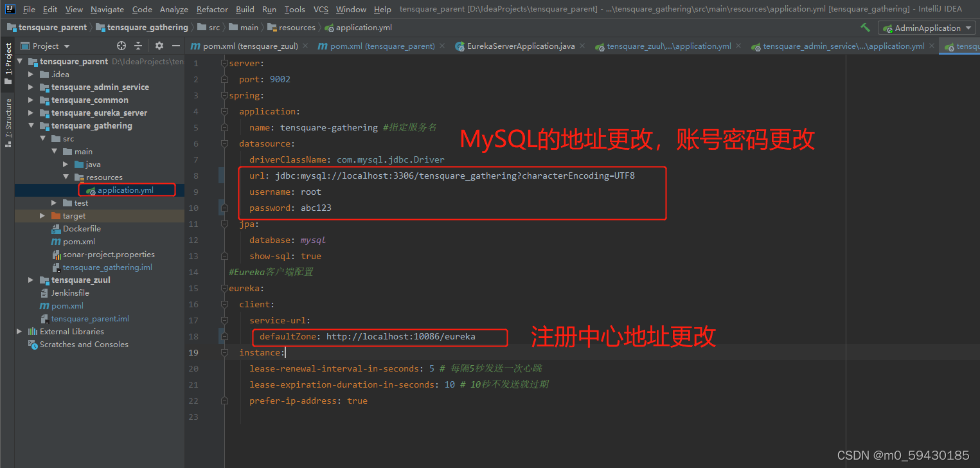Click the locate-in-project crosshair icon

(x=121, y=46)
